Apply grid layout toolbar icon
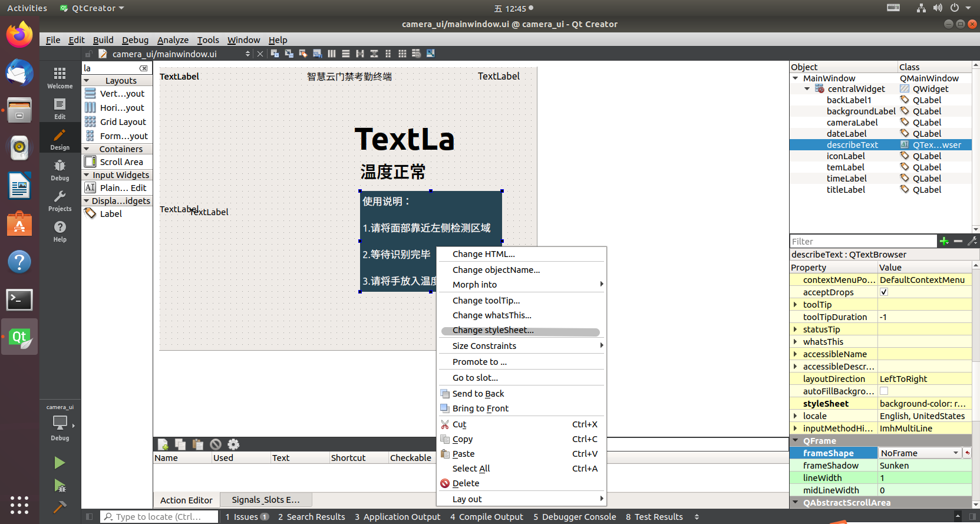 (x=402, y=54)
